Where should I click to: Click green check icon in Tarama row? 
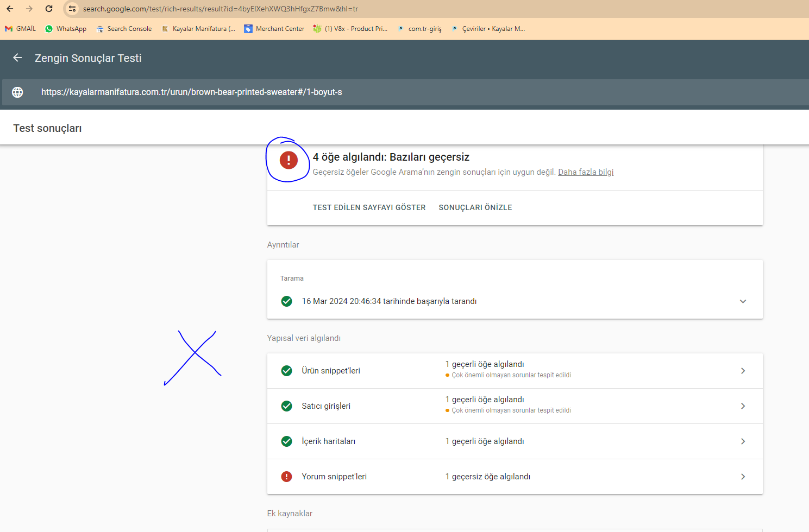pos(287,301)
